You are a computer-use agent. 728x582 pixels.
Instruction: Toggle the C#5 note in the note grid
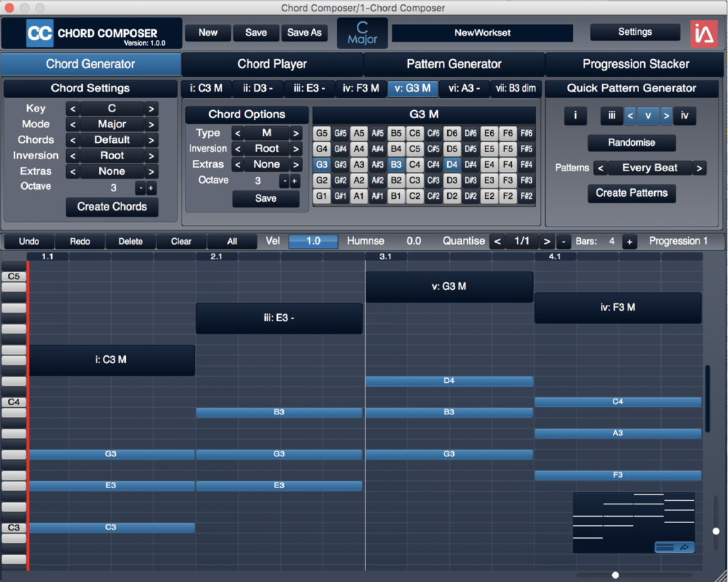433,149
